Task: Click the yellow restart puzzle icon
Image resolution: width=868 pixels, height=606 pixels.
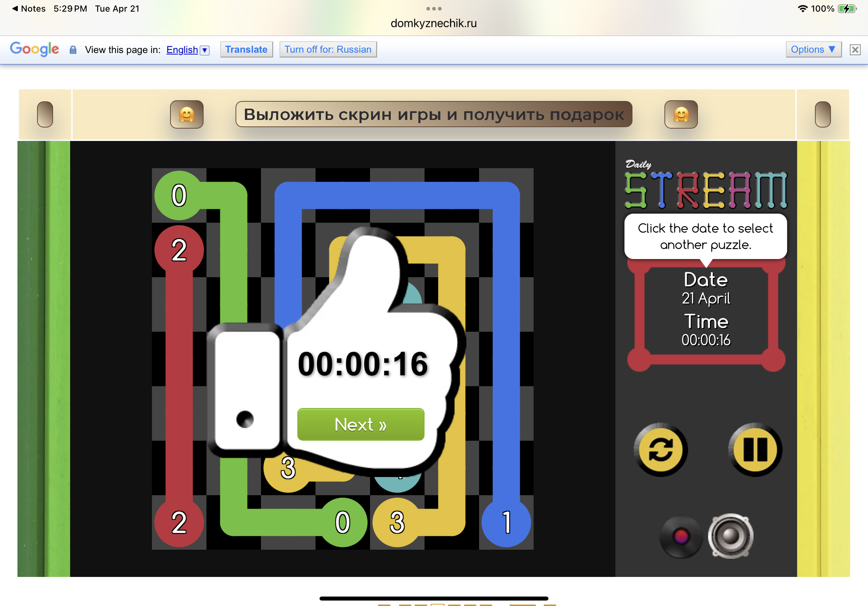Action: pyautogui.click(x=660, y=449)
